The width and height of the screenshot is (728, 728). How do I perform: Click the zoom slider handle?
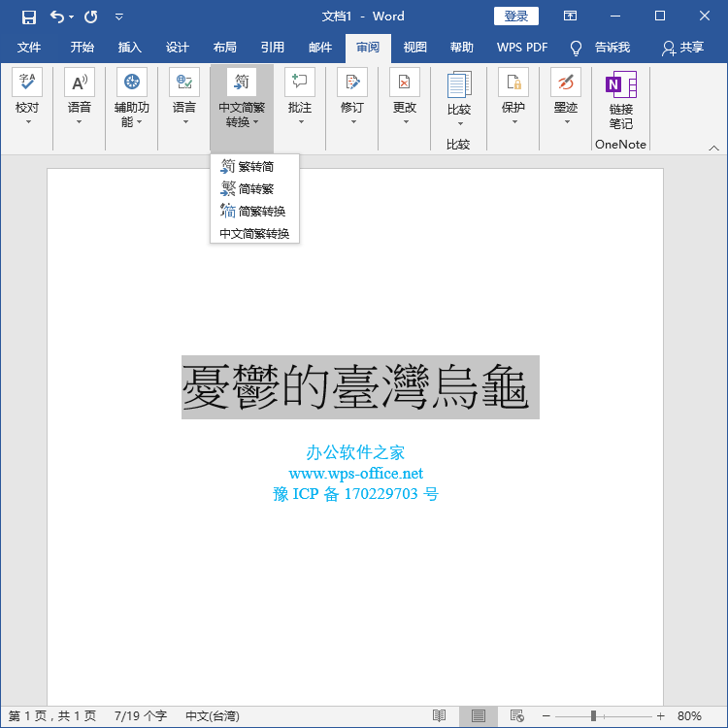click(593, 716)
